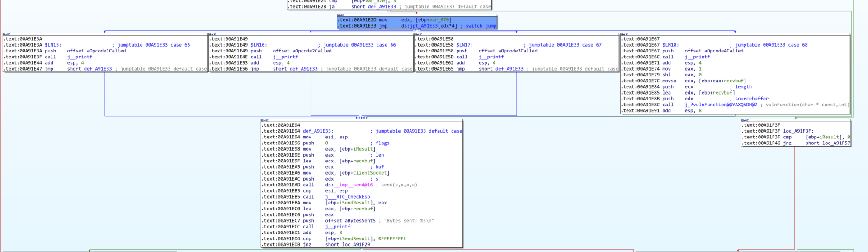
Task: Follow the loc_A91F57 branch target
Action: [836, 143]
